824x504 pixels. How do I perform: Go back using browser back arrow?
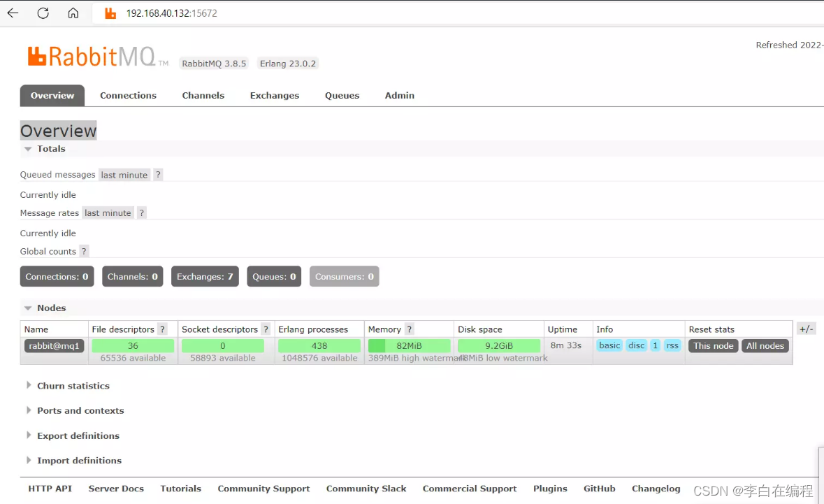[x=13, y=13]
